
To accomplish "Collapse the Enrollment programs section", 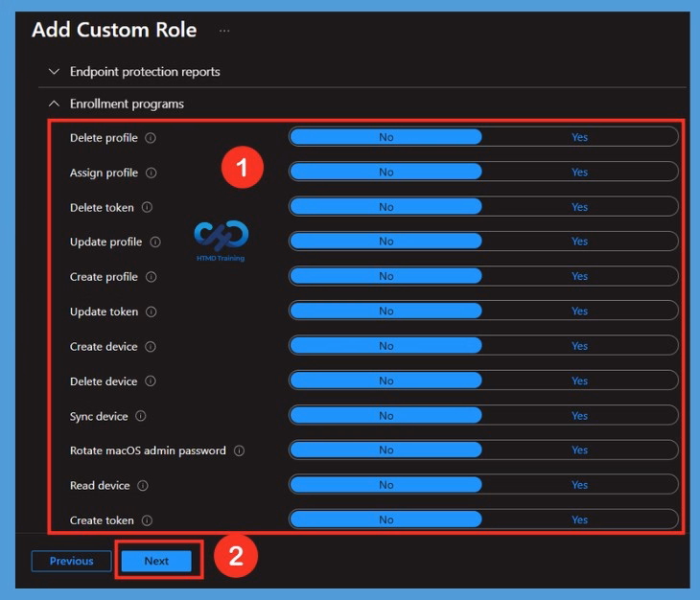I will click(x=54, y=104).
